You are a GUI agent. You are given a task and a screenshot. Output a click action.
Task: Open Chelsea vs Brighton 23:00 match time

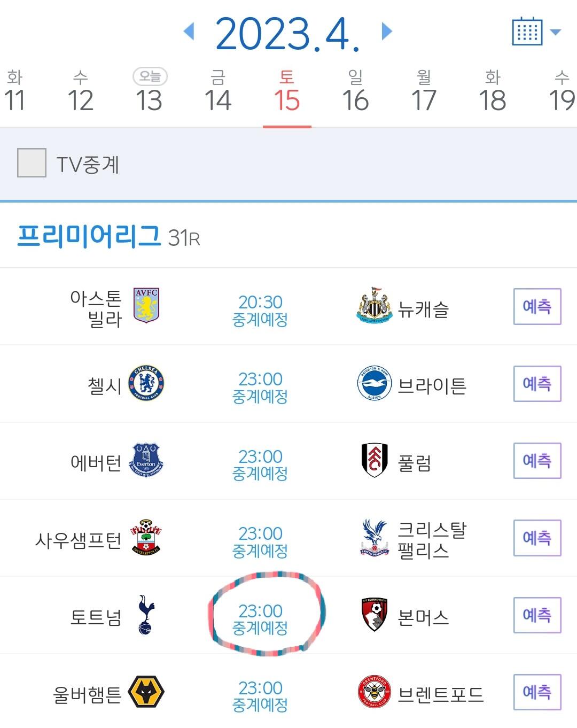260,387
